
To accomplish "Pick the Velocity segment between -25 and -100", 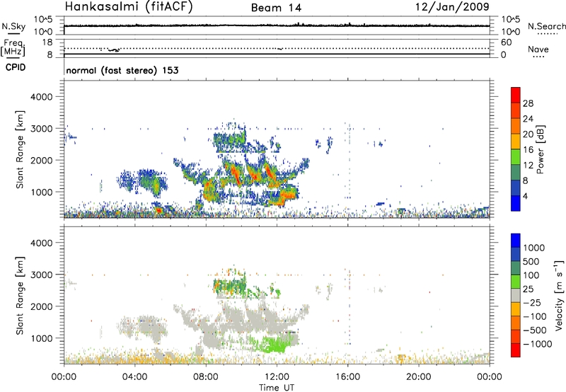I will [516, 309].
